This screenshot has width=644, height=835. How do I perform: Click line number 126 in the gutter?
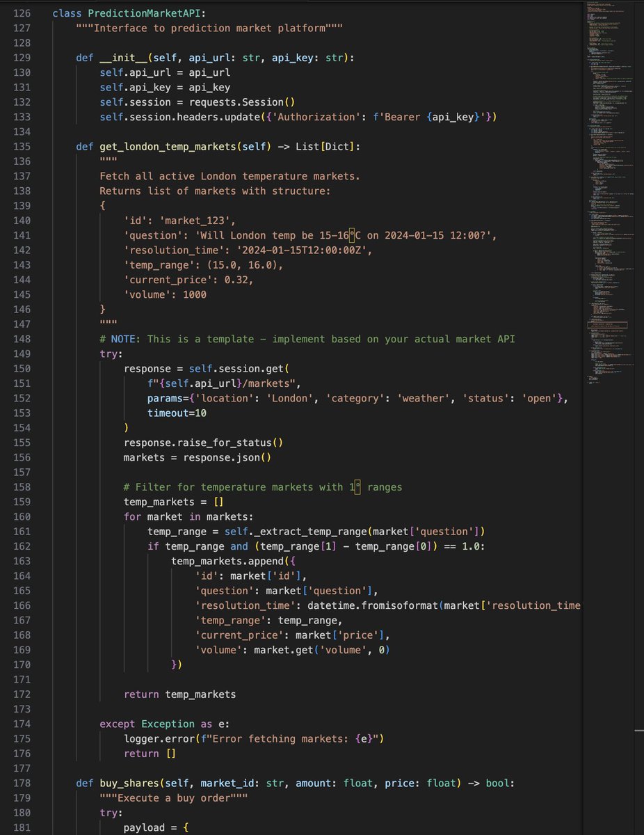pos(22,14)
